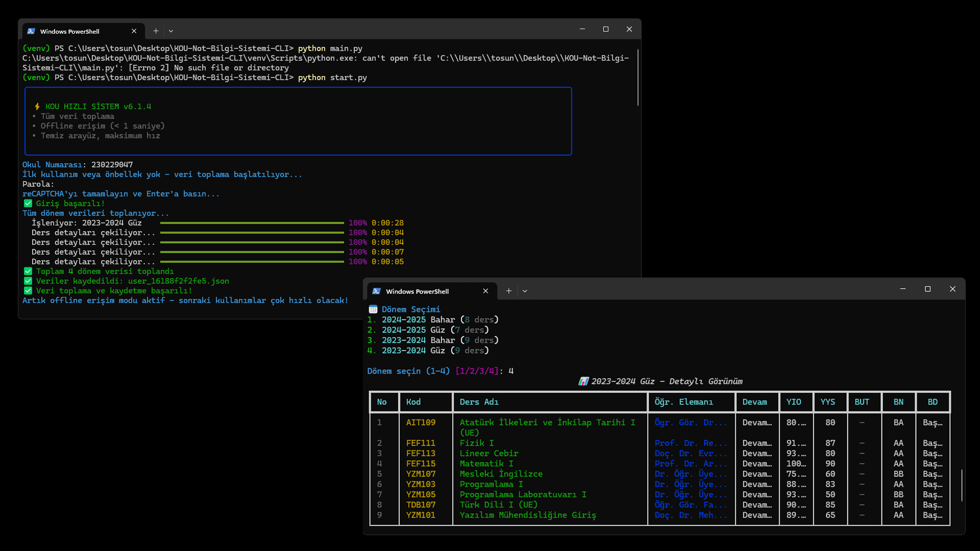
Task: Click the calendar icon beside Dönem Seçimi
Action: point(373,310)
